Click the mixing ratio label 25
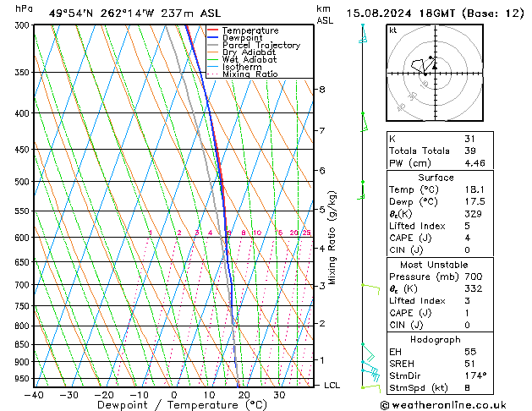Screen dimensions: 532x411 [307, 233]
